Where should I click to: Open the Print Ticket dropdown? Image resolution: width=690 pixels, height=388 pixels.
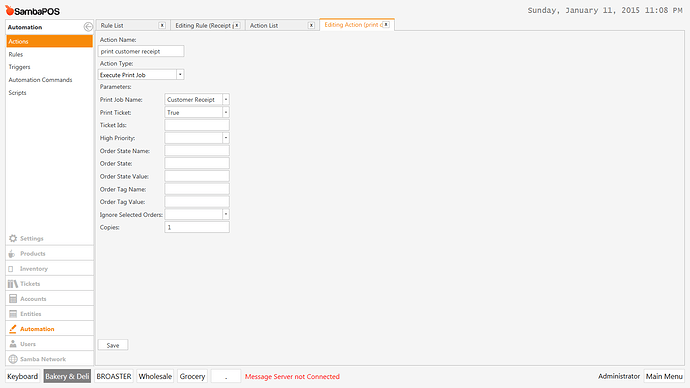click(x=226, y=113)
